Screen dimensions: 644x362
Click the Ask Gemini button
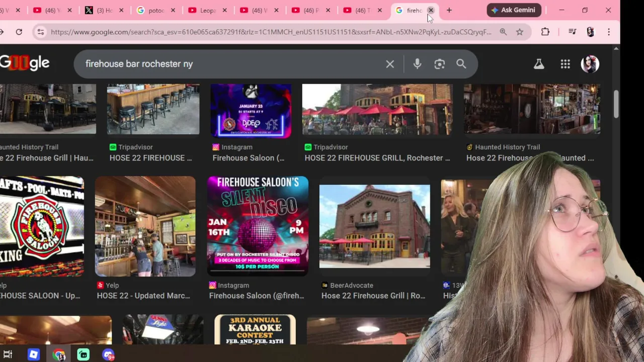(514, 10)
